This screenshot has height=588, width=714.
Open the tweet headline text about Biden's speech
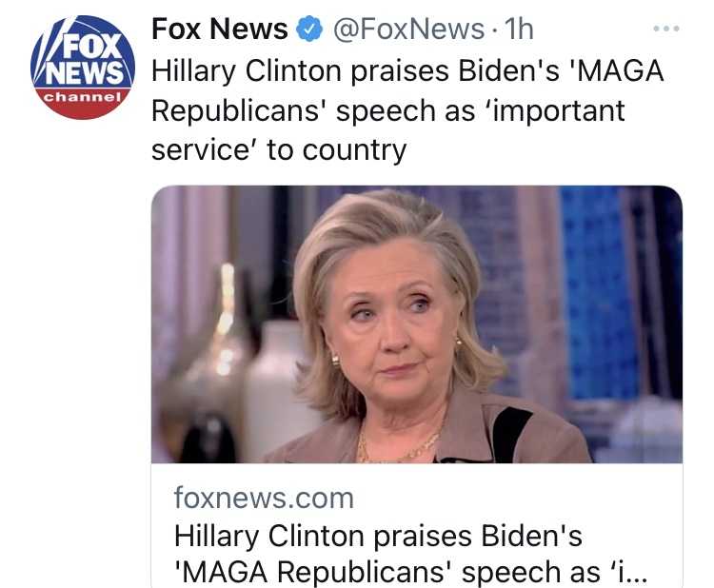point(407,110)
